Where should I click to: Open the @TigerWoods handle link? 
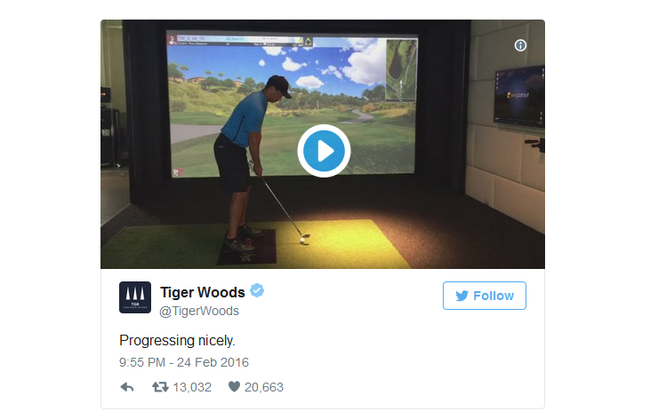[x=199, y=311]
